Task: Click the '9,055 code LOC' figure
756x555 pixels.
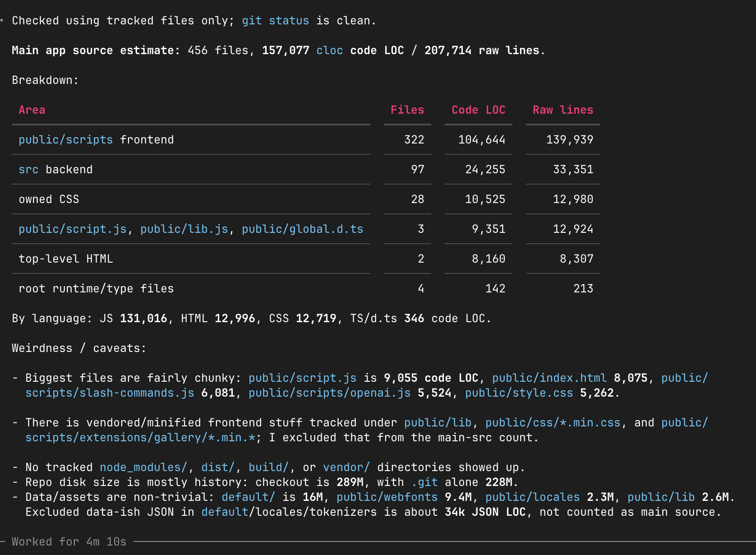Action: pos(431,378)
